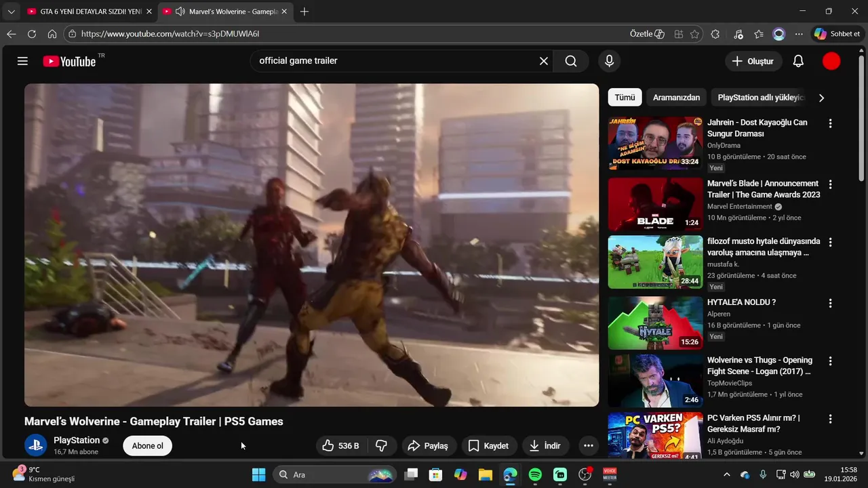This screenshot has width=868, height=488.
Task: Open options for Marvel's Blade trailer
Action: pos(830,184)
